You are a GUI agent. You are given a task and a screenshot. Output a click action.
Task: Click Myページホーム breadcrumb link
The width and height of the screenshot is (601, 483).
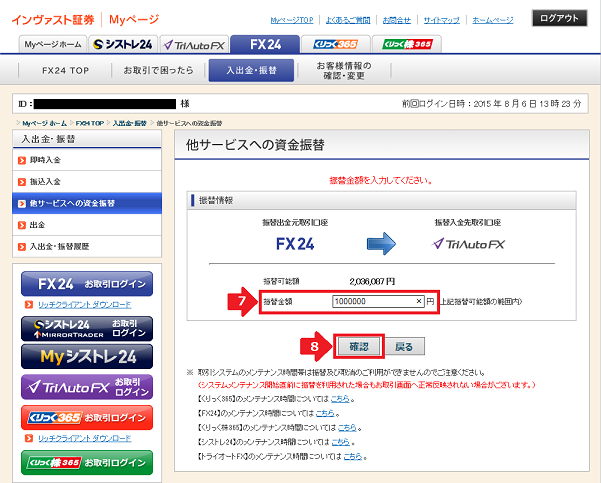coord(44,123)
